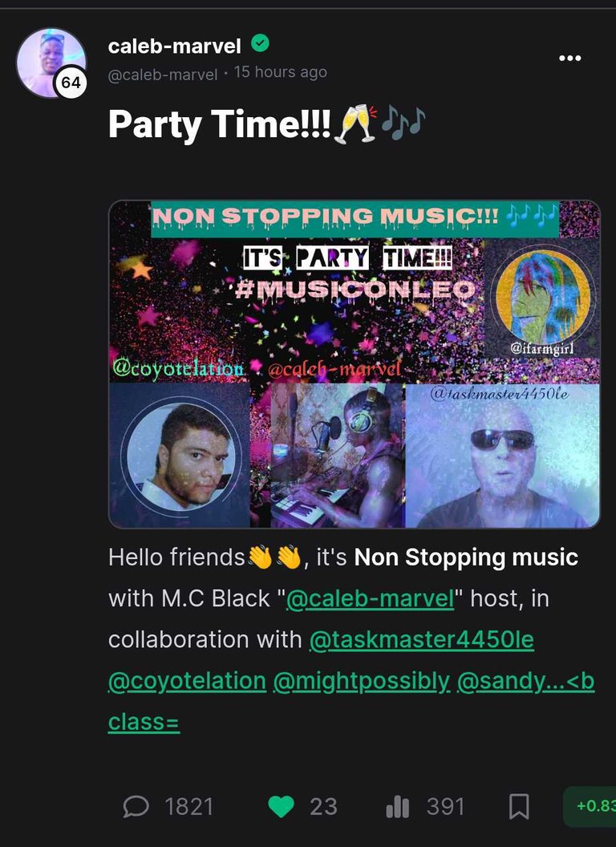Click the comment speech bubble icon

pyautogui.click(x=136, y=807)
